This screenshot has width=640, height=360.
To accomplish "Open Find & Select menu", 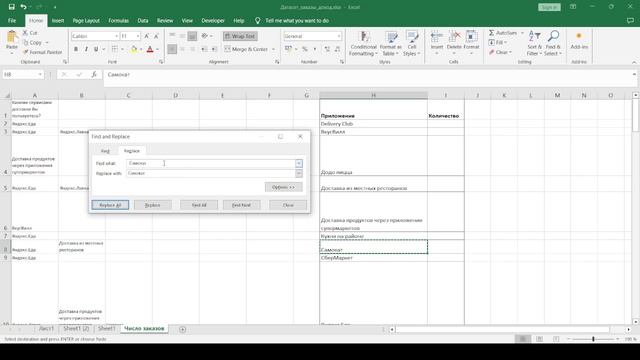I will tap(553, 43).
